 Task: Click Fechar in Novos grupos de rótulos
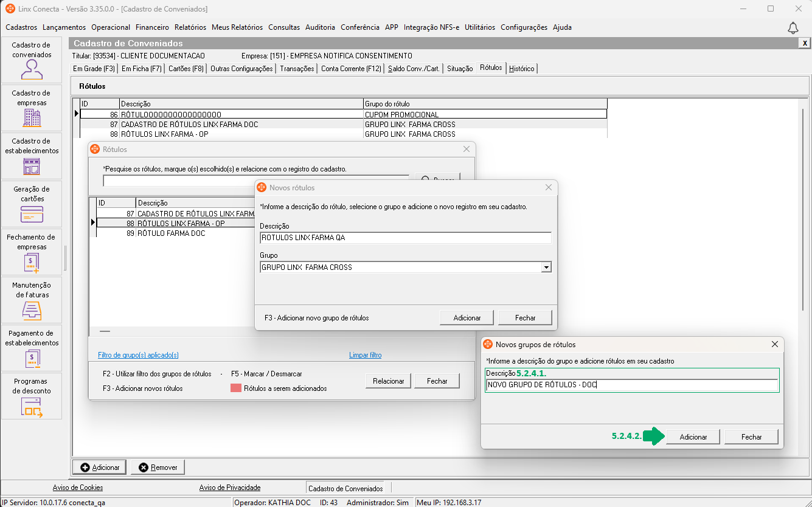click(752, 437)
